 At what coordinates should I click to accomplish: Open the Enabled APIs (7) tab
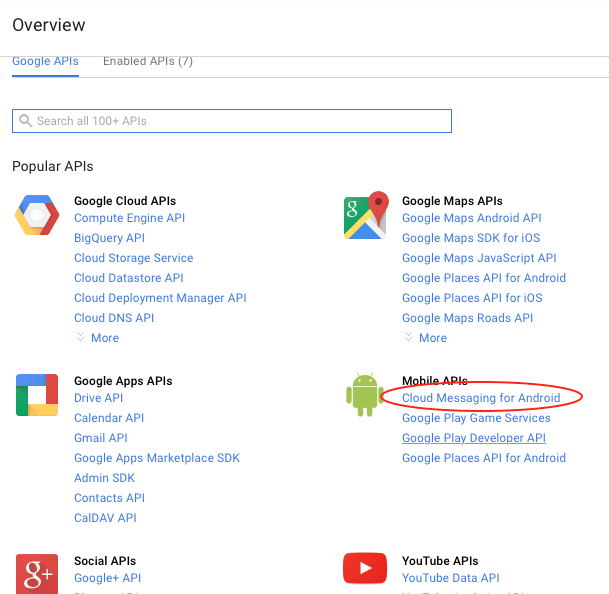pyautogui.click(x=148, y=61)
